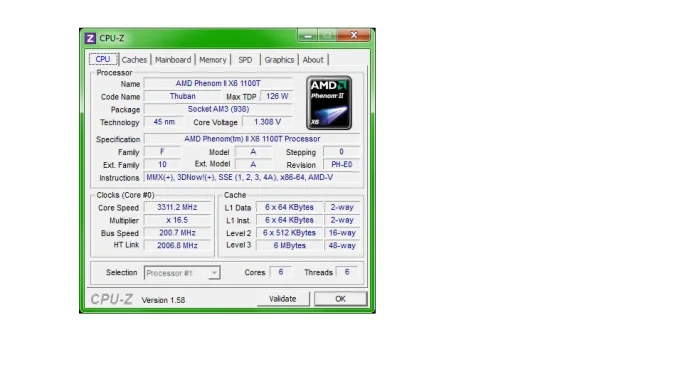Go to the SPD tab
This screenshot has height=384, width=683.
pos(245,60)
